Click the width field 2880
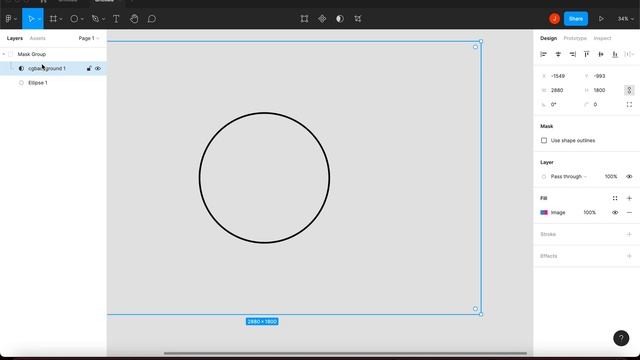Viewport: 640px width, 360px height. (557, 90)
